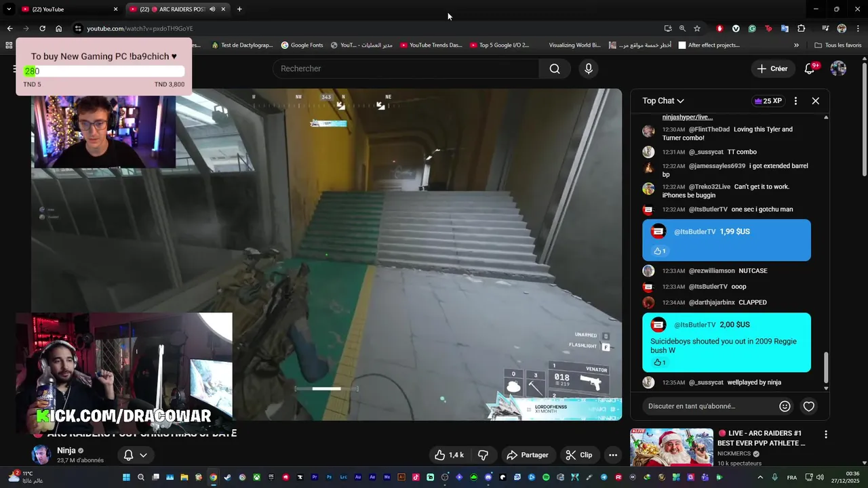Screen dimensions: 868x488
Task: Start voice search with the microphone icon
Action: (589, 68)
